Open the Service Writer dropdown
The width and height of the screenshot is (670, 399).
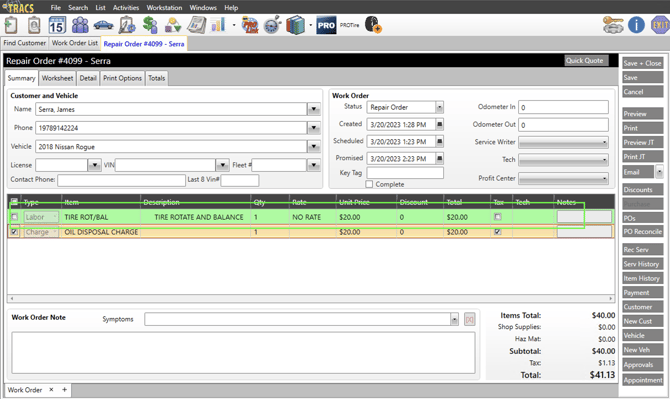pos(564,142)
